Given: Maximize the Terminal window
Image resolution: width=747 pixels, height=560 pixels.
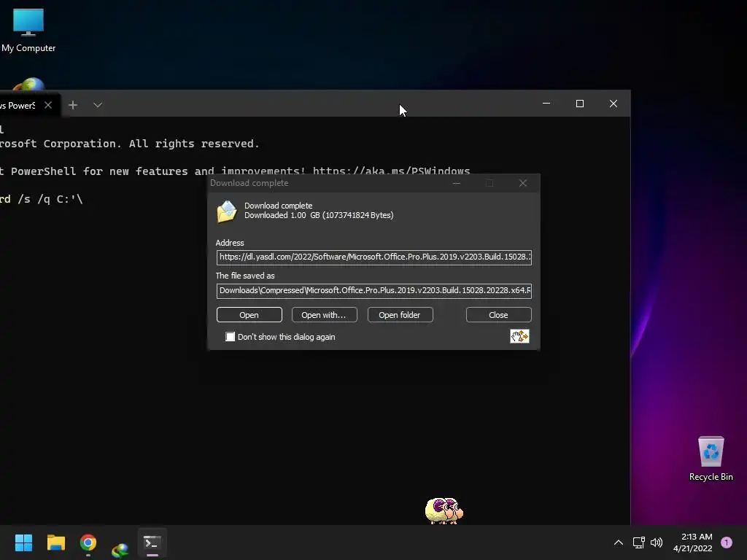Looking at the screenshot, I should [x=580, y=104].
